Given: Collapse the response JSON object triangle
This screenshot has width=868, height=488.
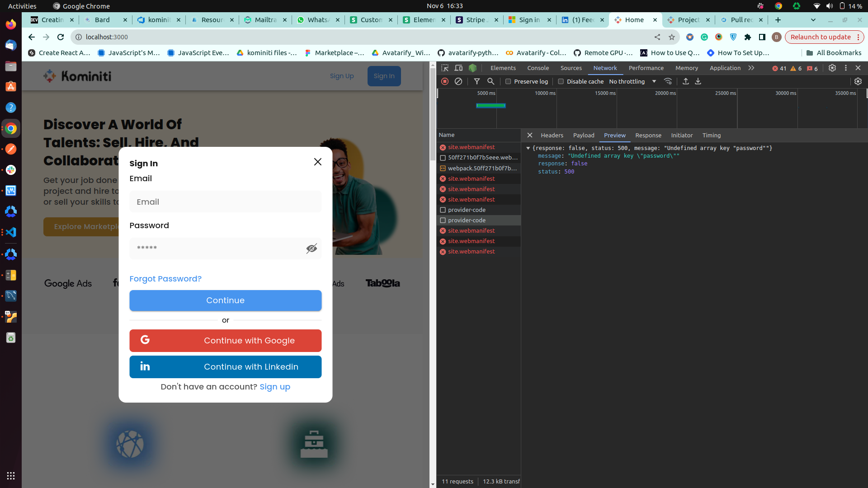Looking at the screenshot, I should (528, 148).
